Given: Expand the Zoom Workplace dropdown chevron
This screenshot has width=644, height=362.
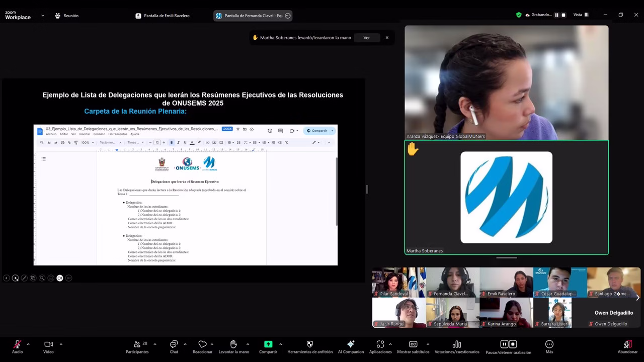Looking at the screenshot, I should pyautogui.click(x=43, y=16).
